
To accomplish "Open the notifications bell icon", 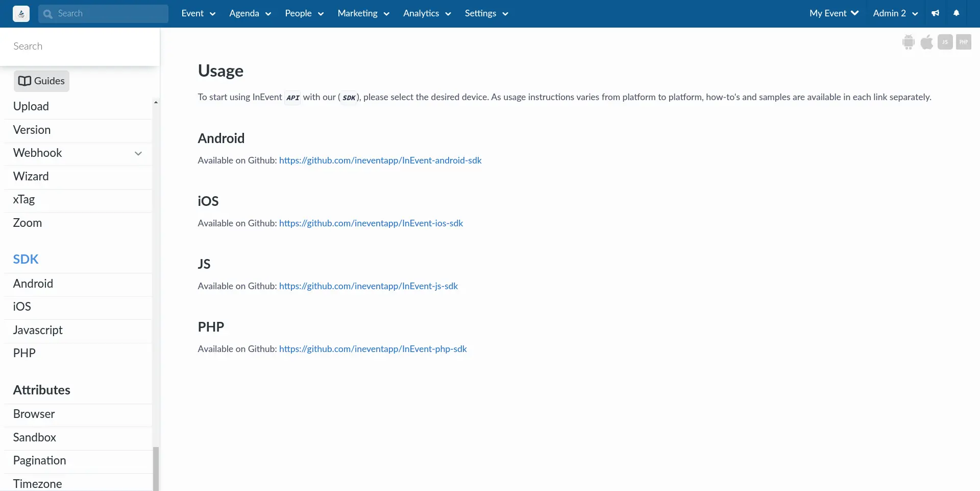I will tap(957, 13).
